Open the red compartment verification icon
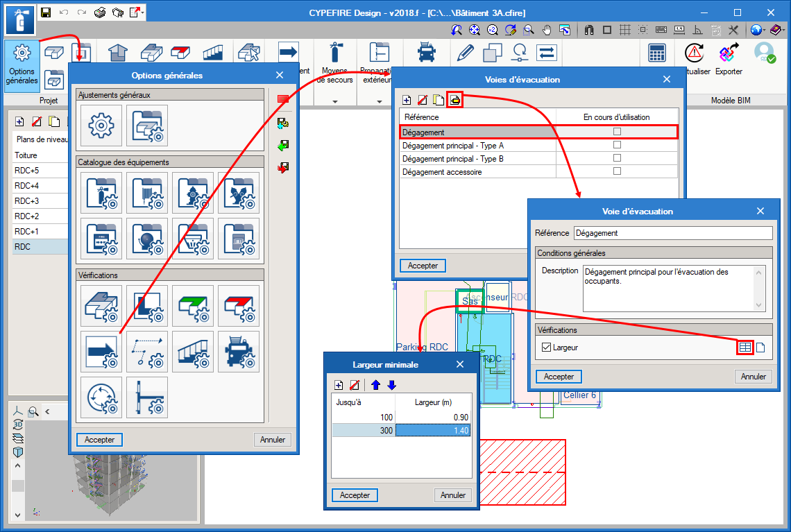791x532 pixels. point(239,306)
